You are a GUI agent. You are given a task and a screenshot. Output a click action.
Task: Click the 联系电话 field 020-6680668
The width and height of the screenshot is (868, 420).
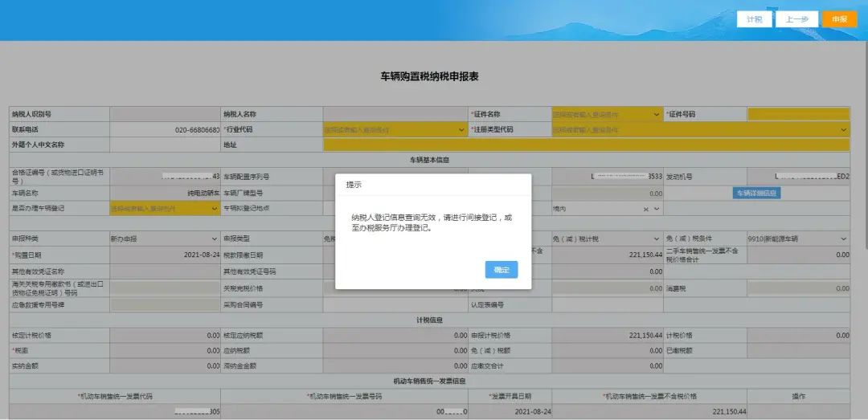[165, 130]
